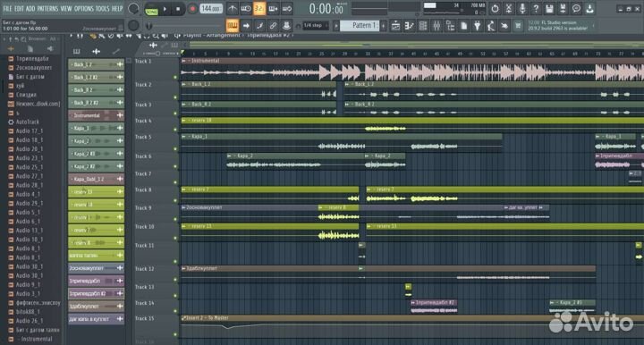This screenshot has height=345, width=644.
Task: Click arrow left of Pattern 1 selector
Action: point(336,26)
